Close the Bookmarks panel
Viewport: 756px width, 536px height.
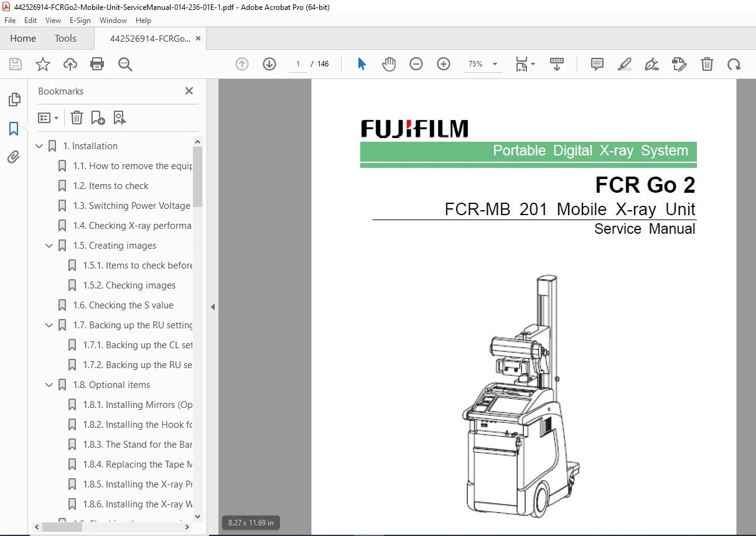[189, 91]
